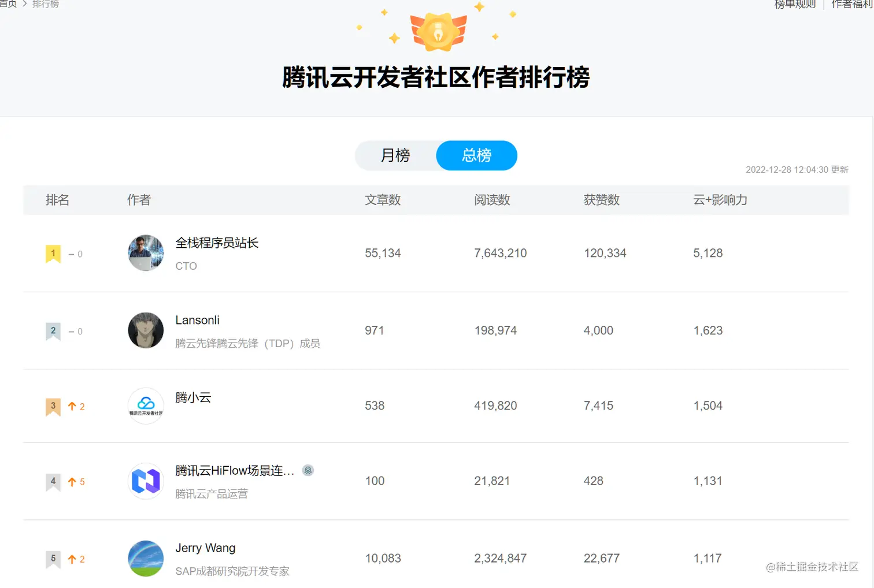Click the bronze rank 3 ribbon badge
This screenshot has width=874, height=588.
coord(53,407)
